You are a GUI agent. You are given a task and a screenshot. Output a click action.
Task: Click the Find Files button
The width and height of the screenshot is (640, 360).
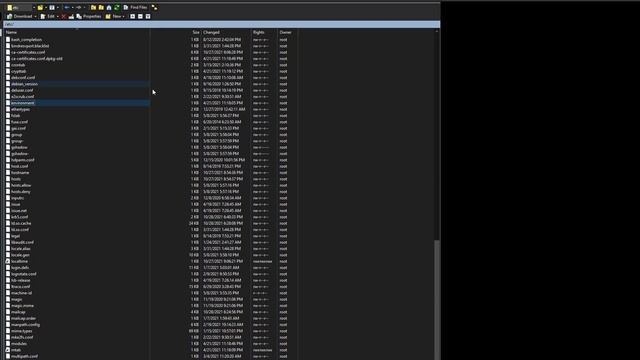(x=136, y=7)
